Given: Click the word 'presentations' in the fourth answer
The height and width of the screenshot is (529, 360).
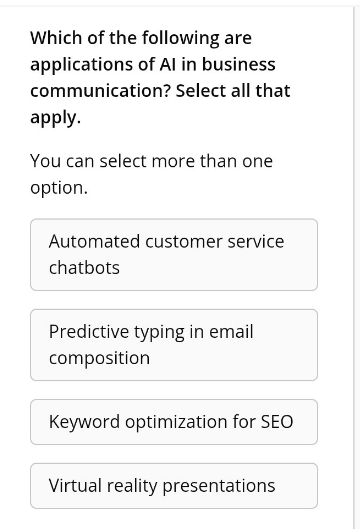Looking at the screenshot, I should [x=219, y=486].
